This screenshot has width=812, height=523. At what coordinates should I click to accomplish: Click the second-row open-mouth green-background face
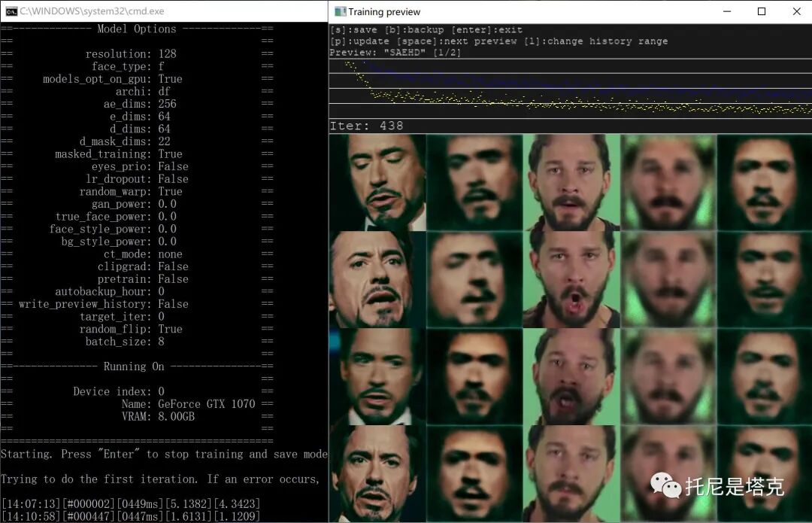click(571, 279)
